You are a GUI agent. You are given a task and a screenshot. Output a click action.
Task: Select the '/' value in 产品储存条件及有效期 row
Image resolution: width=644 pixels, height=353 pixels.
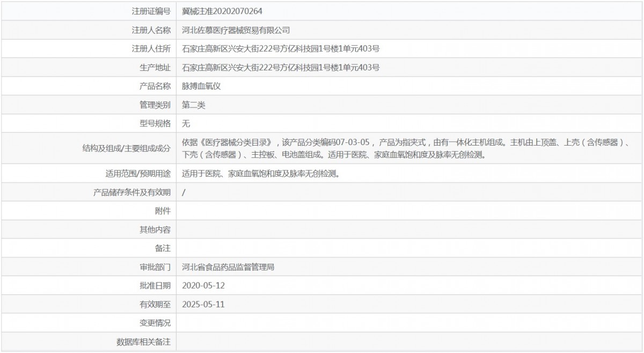click(x=184, y=192)
